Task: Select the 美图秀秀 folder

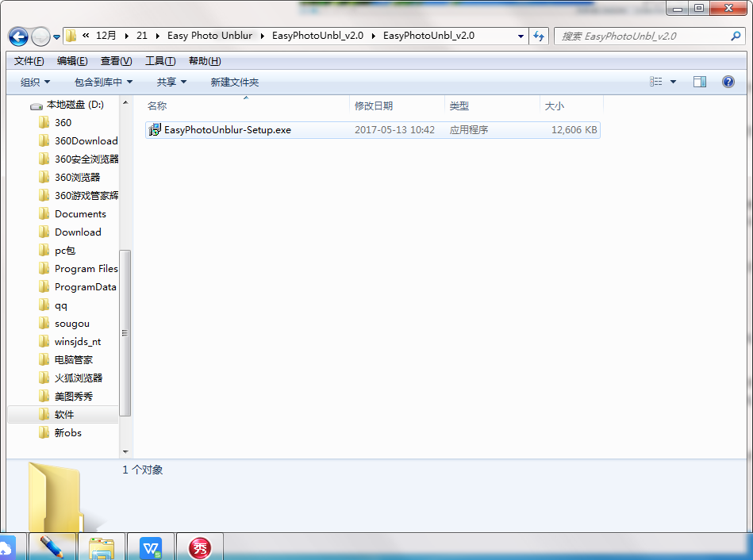Action: (x=65, y=397)
